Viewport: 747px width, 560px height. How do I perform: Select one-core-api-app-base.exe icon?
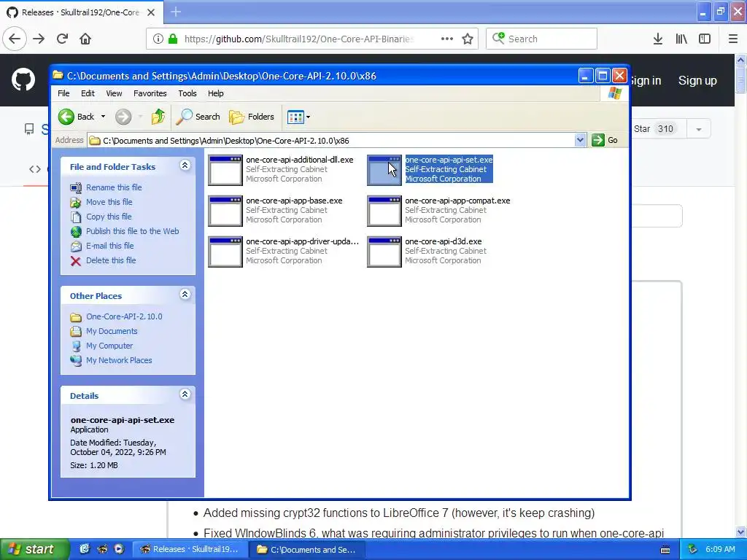225,211
